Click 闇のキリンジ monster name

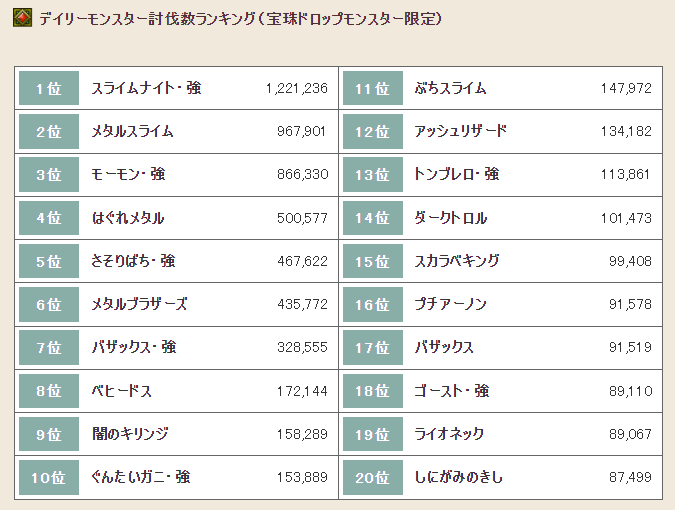pyautogui.click(x=130, y=434)
